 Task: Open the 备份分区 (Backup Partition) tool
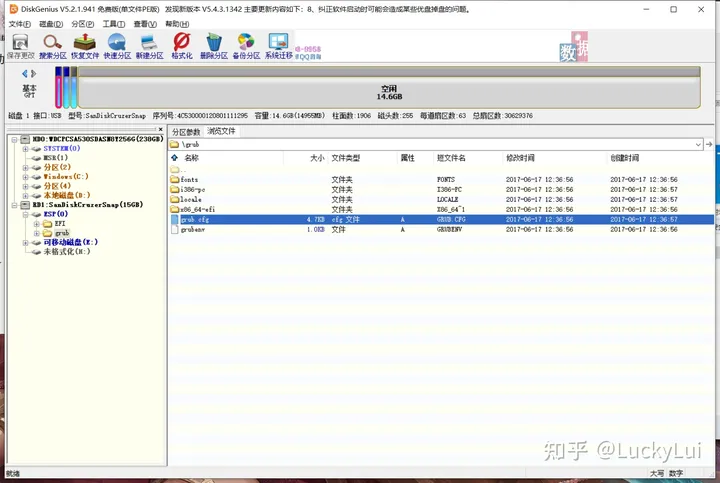click(245, 47)
